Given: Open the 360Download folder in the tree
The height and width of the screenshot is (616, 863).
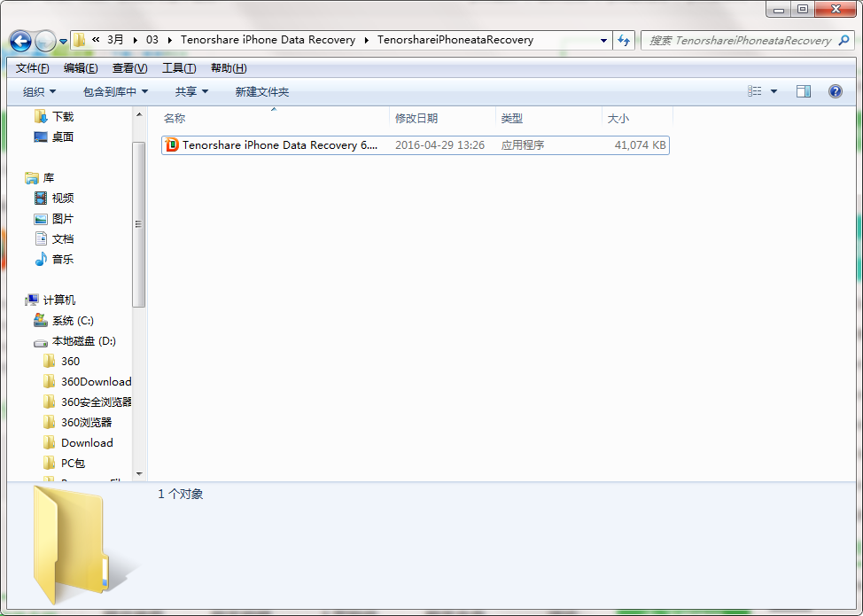Looking at the screenshot, I should pos(97,382).
